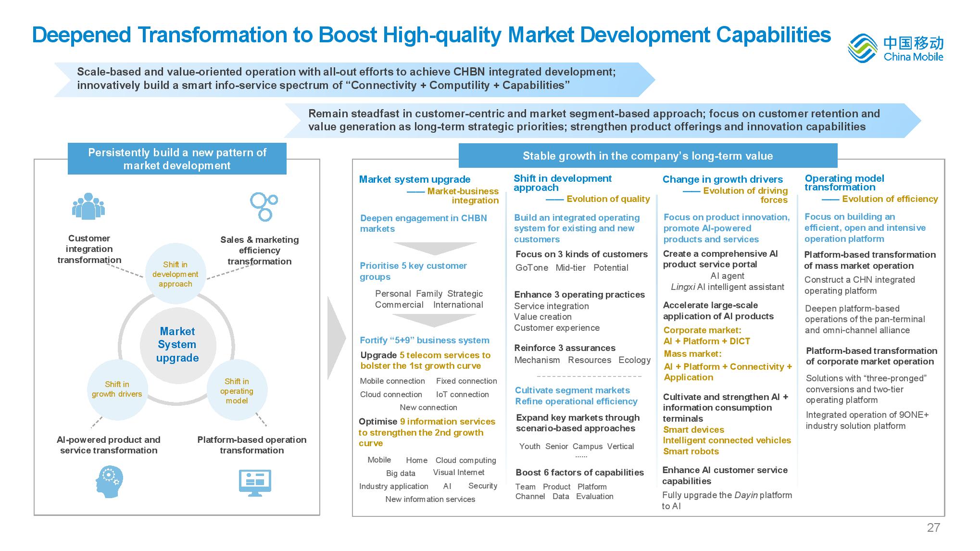Click 'New information services' item
The height and width of the screenshot is (551, 980).
pos(430,499)
